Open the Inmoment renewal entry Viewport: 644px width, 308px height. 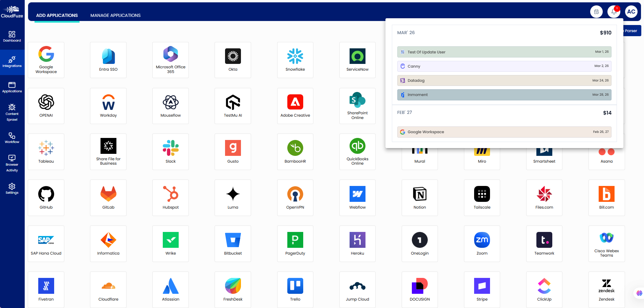[x=504, y=95]
